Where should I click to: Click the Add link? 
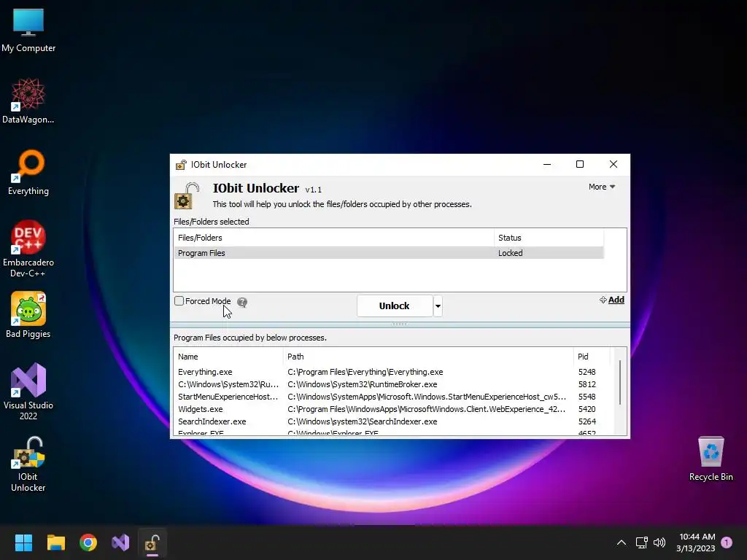(x=612, y=300)
